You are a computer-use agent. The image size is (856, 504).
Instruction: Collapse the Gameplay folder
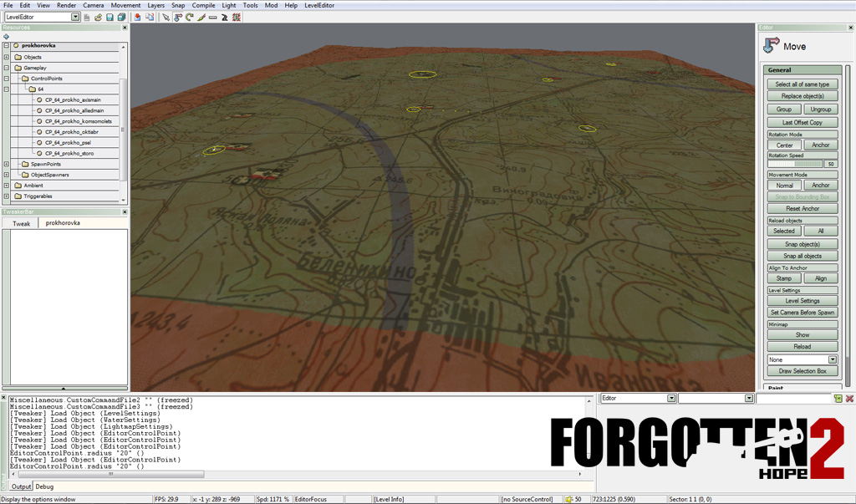[x=7, y=68]
